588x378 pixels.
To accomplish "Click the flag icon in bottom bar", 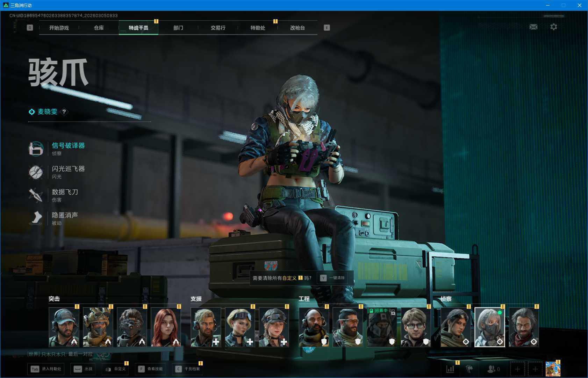I will (x=469, y=369).
